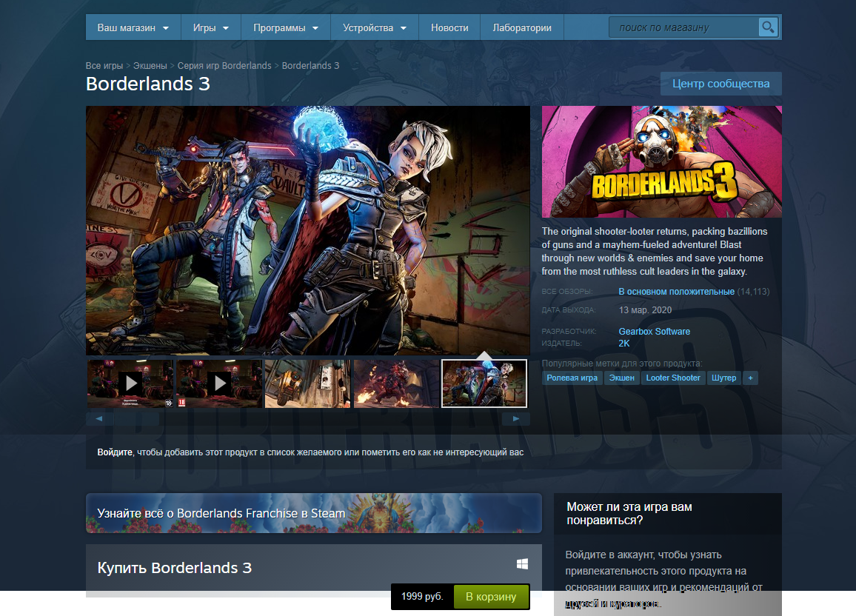Click the Windows platform icon in purchase box
Viewport: 856px width, 616px height.
[522, 563]
